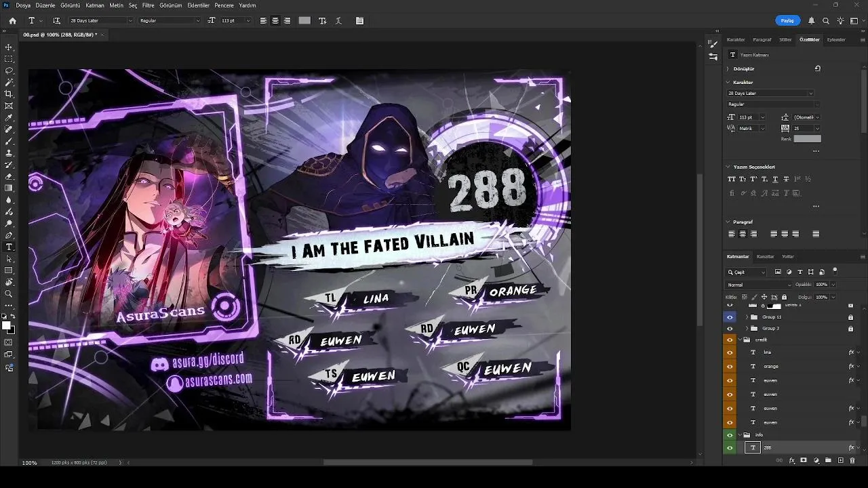This screenshot has height=488, width=868.
Task: Switch to the Paragraf tab
Action: point(762,40)
